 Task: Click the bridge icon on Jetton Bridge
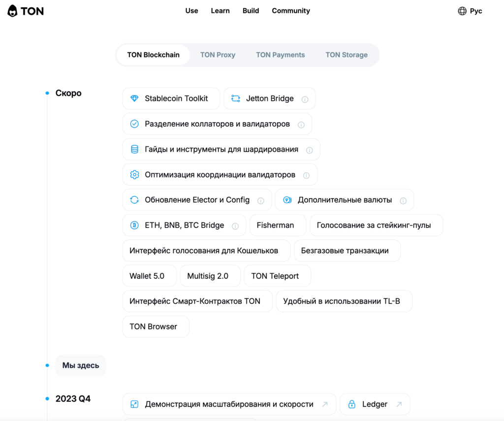236,98
